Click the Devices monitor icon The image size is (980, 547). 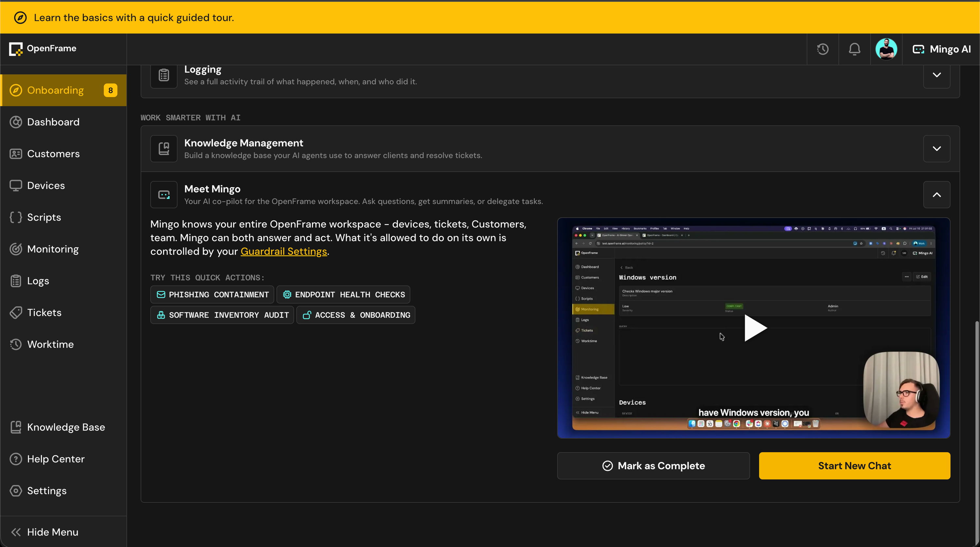coord(16,185)
